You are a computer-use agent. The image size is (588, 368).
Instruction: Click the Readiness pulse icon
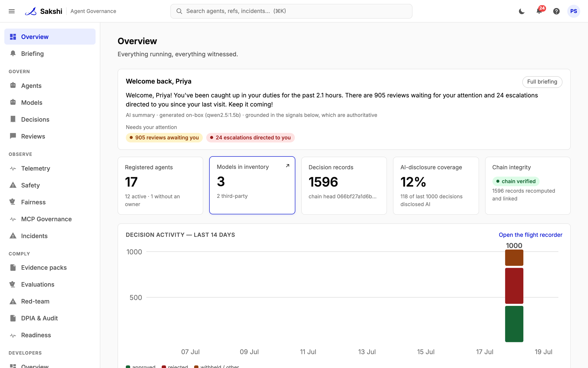click(x=13, y=335)
